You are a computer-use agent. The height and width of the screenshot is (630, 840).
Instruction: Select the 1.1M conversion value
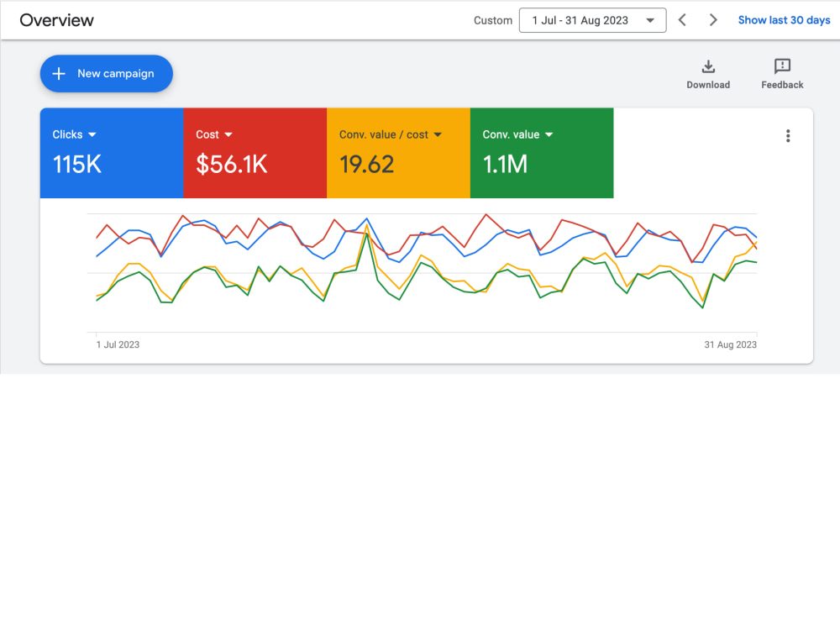pos(505,165)
